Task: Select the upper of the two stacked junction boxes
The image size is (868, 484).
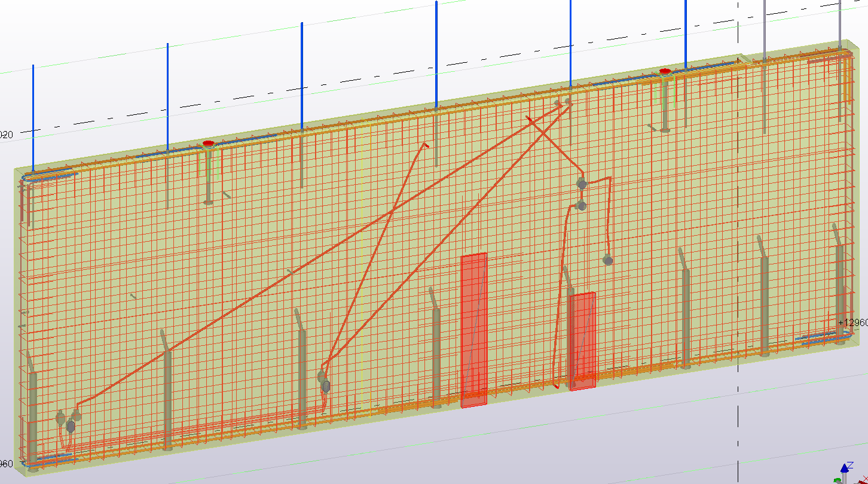Action: pyautogui.click(x=582, y=184)
